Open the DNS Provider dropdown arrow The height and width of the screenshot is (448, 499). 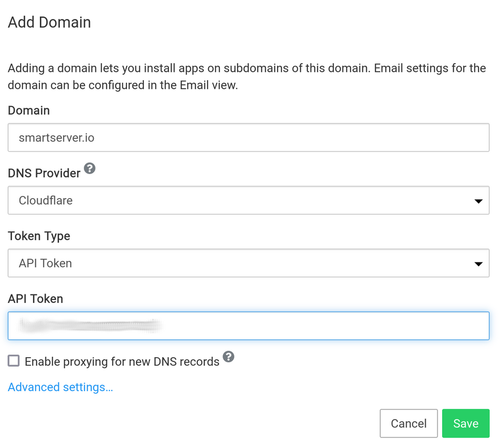[479, 200]
